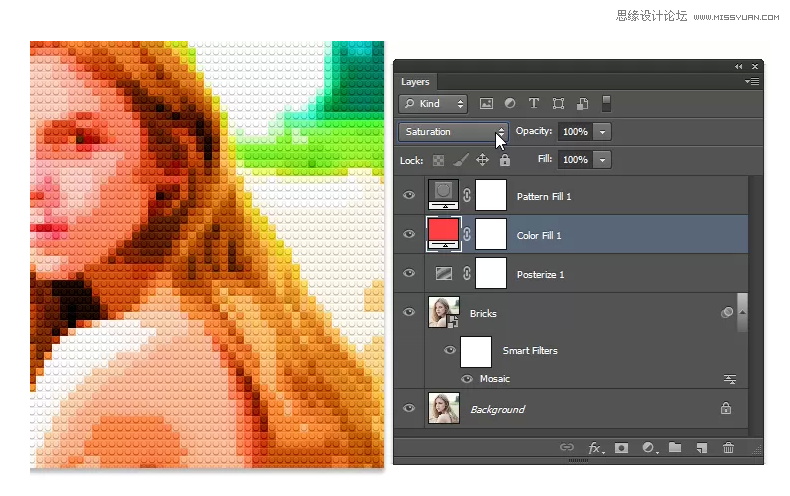Click the Link layers icon
790x496 pixels.
(567, 447)
